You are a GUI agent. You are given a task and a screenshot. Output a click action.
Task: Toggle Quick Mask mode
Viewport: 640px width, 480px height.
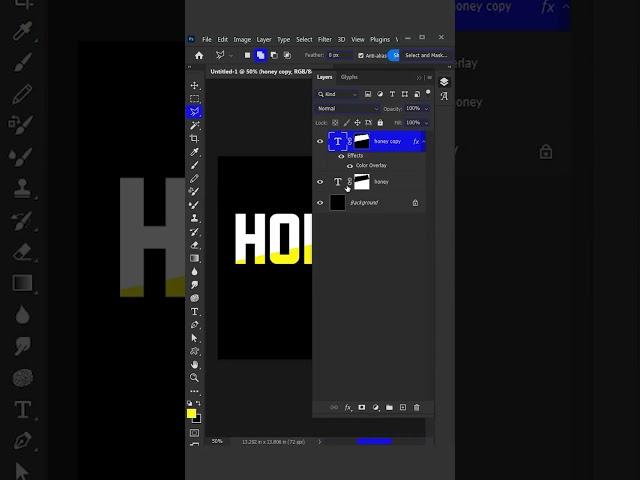point(194,433)
